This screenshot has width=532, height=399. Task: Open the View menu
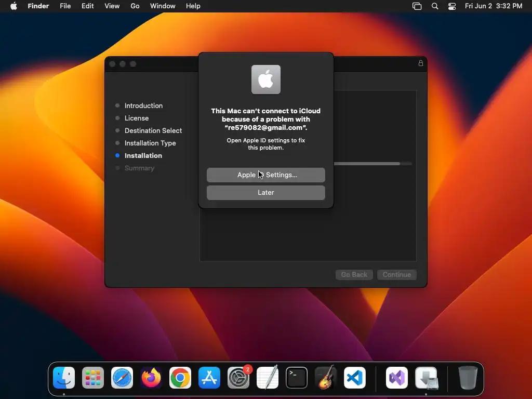(112, 6)
